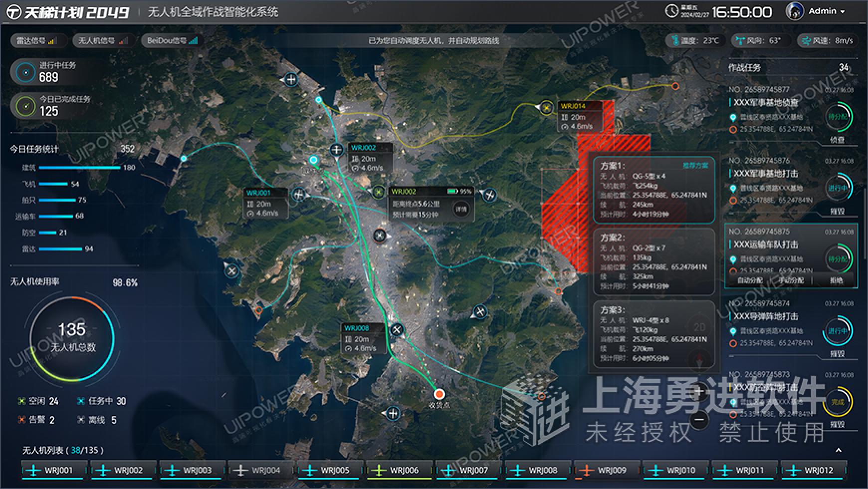The height and width of the screenshot is (489, 868).
Task: Select the green WRJ002 drone icon with 95% battery
Action: (379, 192)
